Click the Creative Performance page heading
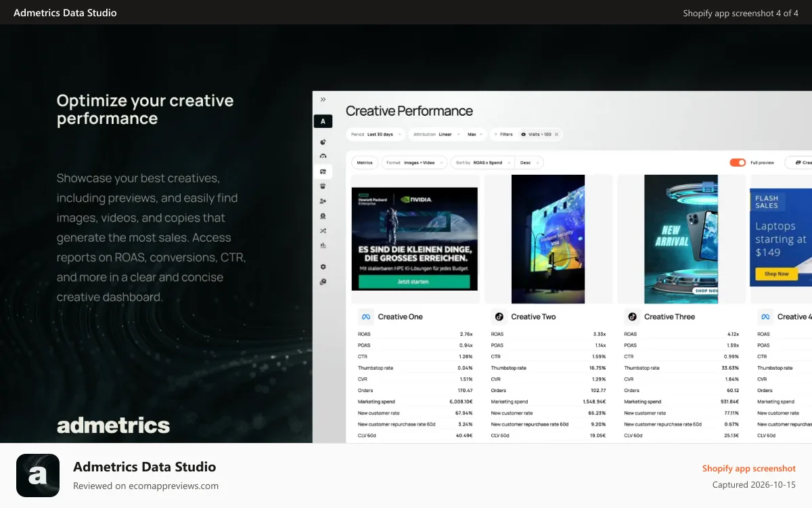The height and width of the screenshot is (508, 812). (x=409, y=111)
